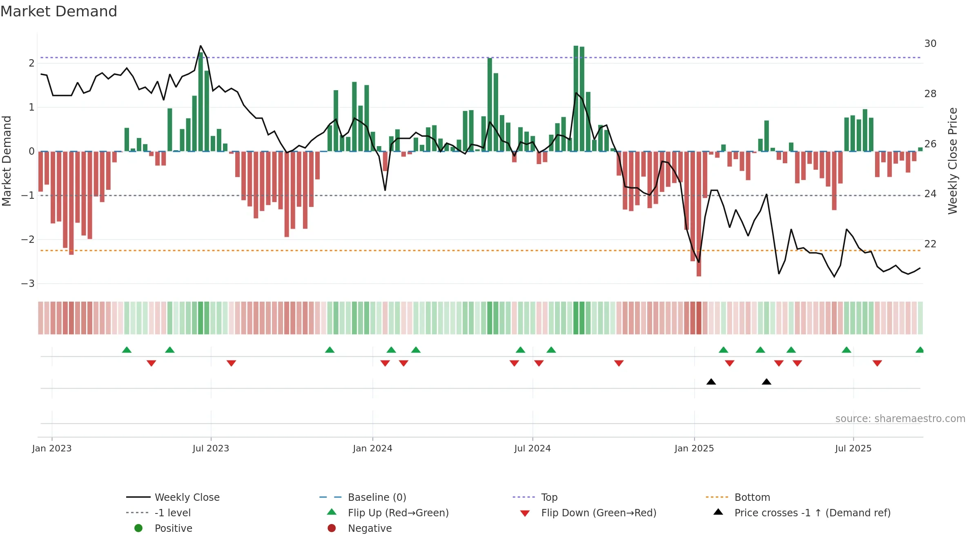Click the red Flip Down triangle in legend

(x=525, y=513)
